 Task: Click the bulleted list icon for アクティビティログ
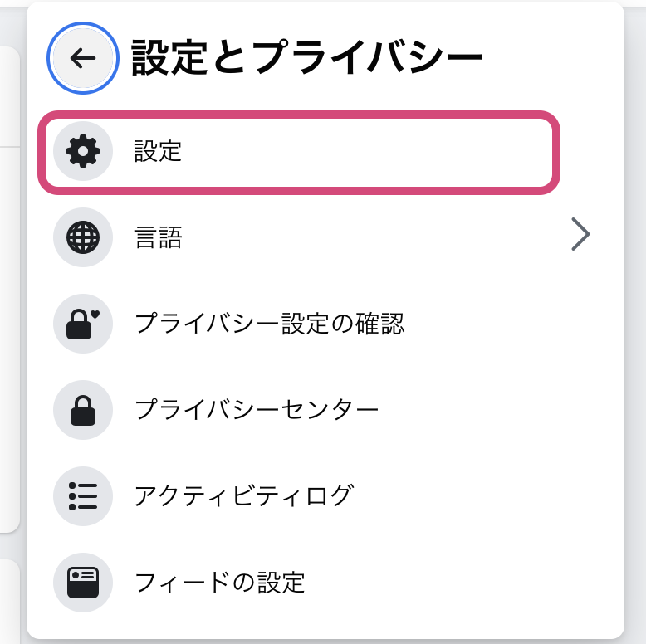83,496
